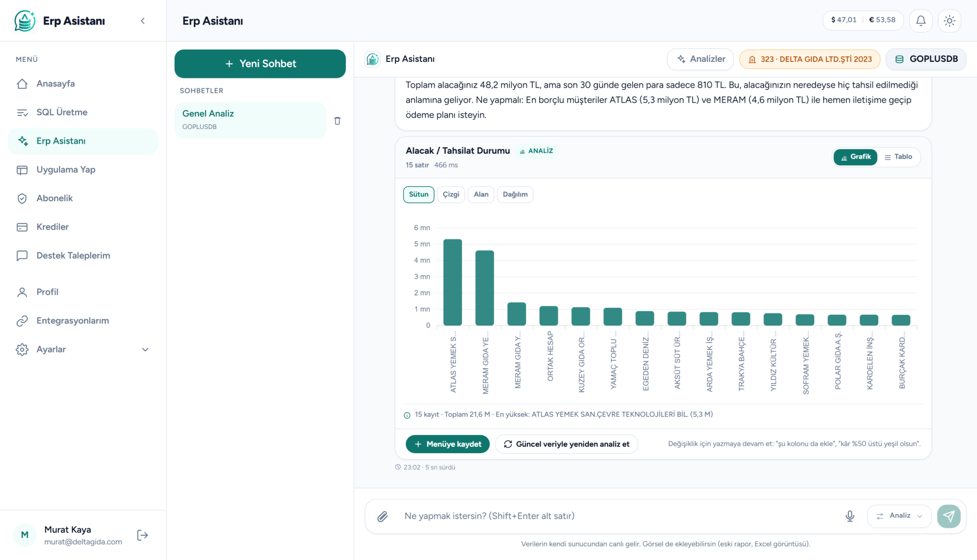This screenshot has width=977, height=560.
Task: Click the ATLAS YEMEK bar in chart
Action: coord(453,282)
